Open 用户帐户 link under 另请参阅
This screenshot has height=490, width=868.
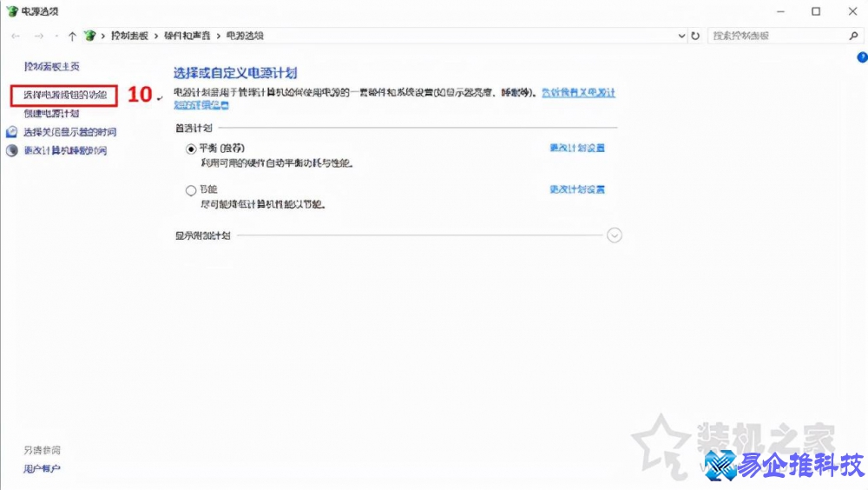click(x=42, y=469)
